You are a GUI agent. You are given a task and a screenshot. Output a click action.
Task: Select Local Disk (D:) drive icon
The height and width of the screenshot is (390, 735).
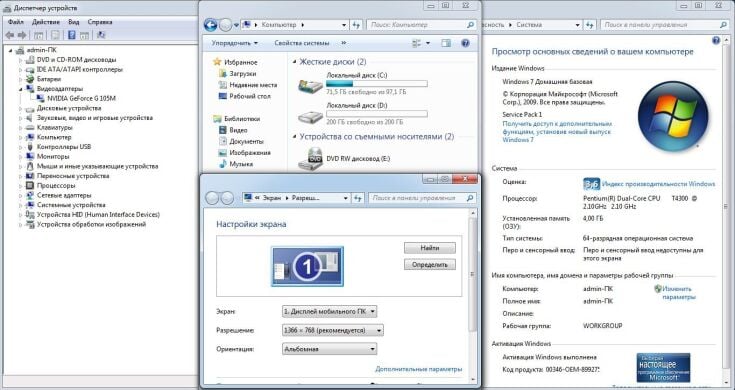click(x=310, y=116)
